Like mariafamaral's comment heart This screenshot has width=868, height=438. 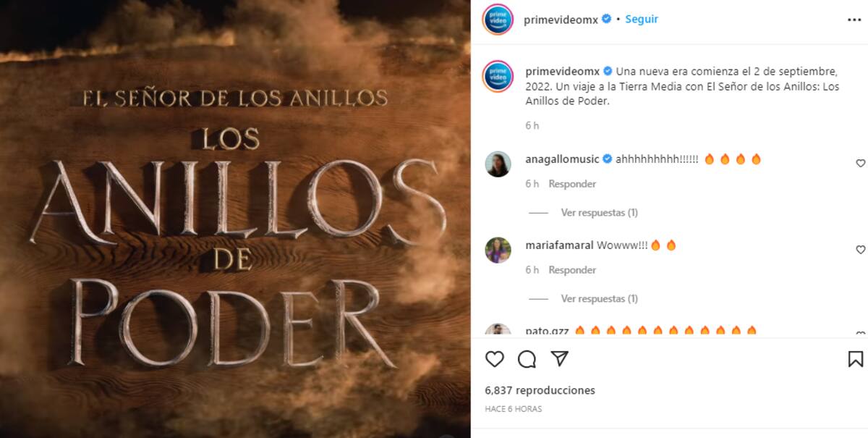(x=860, y=250)
